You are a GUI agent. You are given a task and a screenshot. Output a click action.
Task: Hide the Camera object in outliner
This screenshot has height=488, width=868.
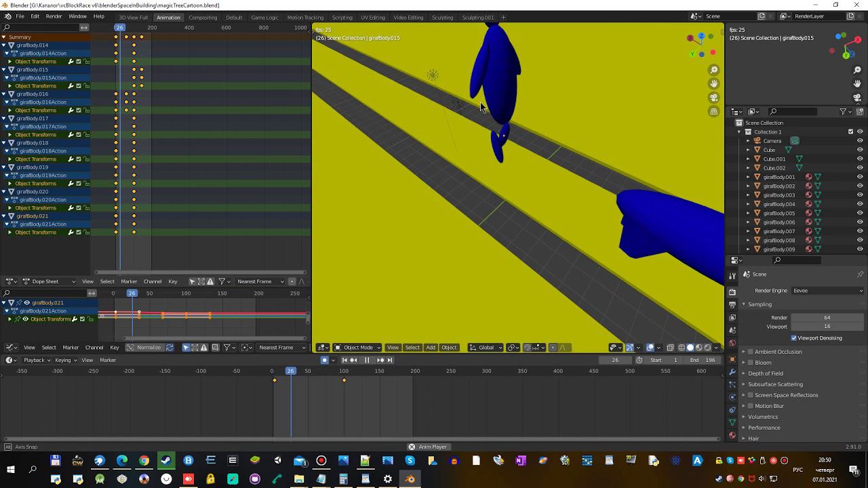click(860, 141)
